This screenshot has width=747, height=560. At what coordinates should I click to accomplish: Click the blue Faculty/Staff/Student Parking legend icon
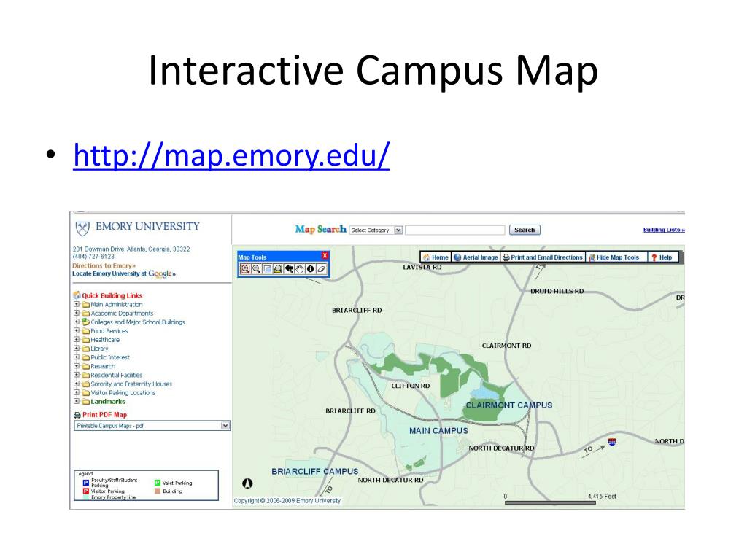[86, 483]
